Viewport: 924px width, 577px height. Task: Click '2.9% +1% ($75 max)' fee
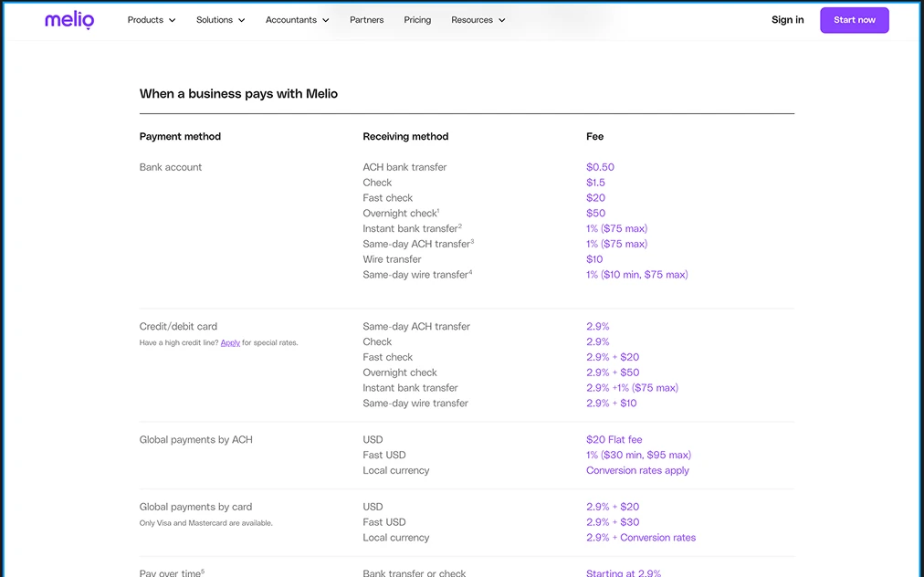[x=633, y=387]
